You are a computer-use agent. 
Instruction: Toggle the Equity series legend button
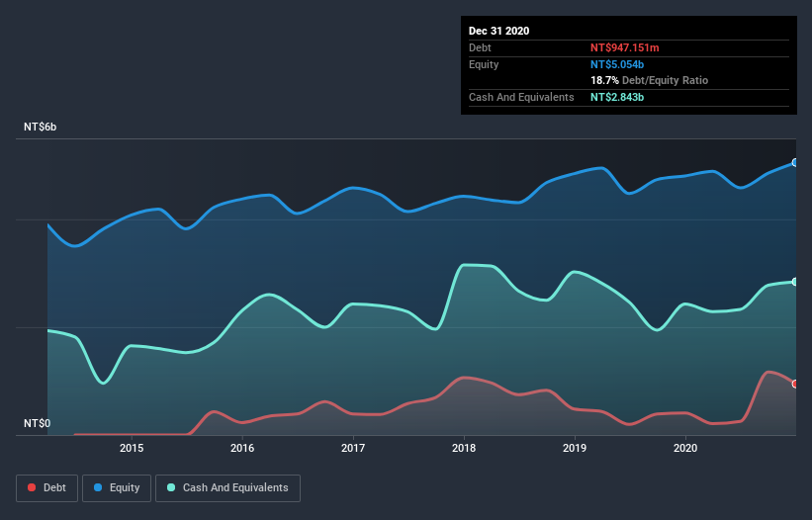(117, 488)
